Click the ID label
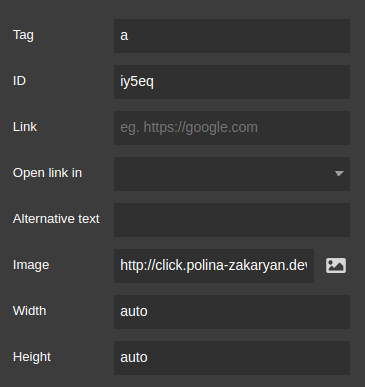 click(x=19, y=81)
